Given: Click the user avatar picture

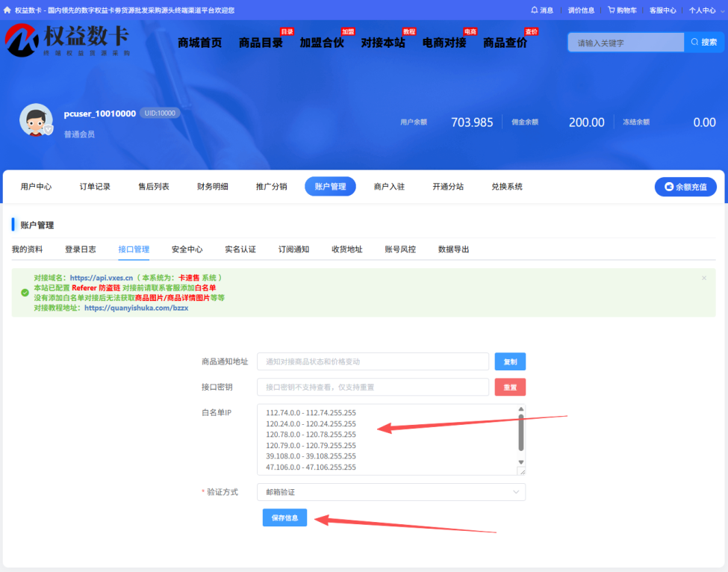Looking at the screenshot, I should [37, 119].
